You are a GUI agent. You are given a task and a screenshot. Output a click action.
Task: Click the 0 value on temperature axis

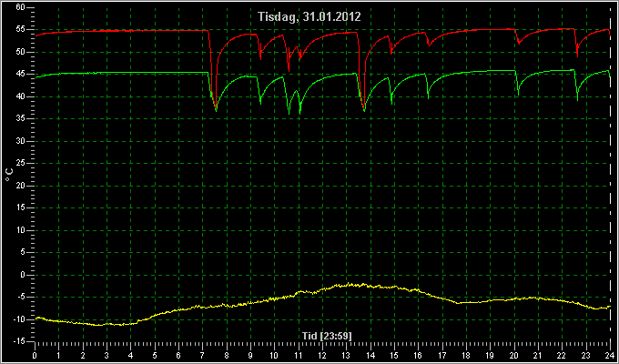point(23,275)
